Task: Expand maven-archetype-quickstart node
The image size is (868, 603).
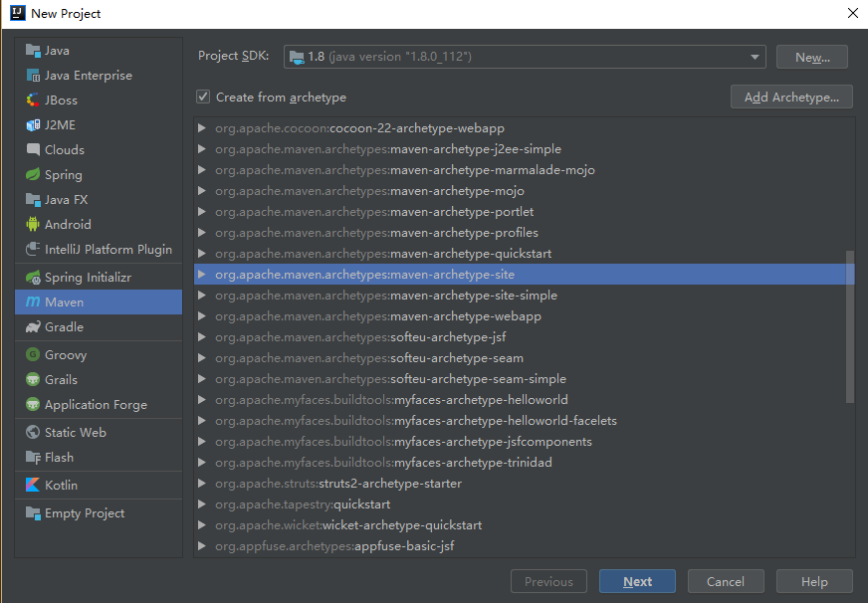Action: pyautogui.click(x=202, y=254)
